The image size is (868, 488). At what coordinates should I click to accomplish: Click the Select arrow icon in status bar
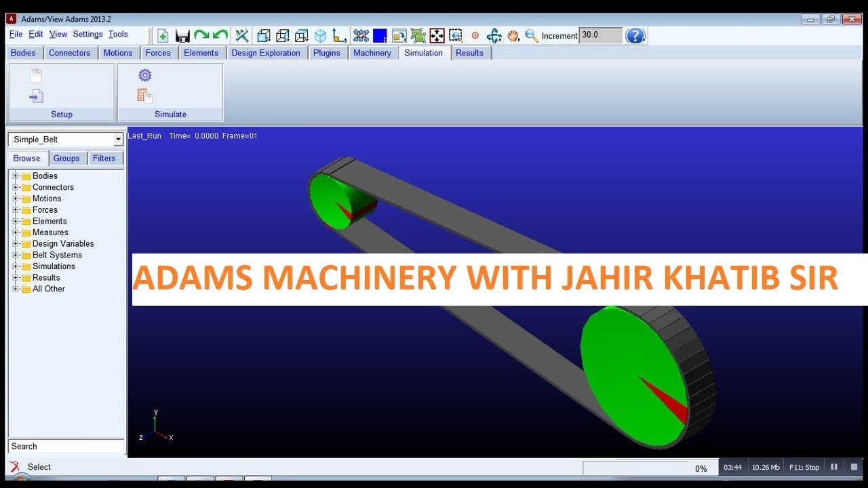14,467
